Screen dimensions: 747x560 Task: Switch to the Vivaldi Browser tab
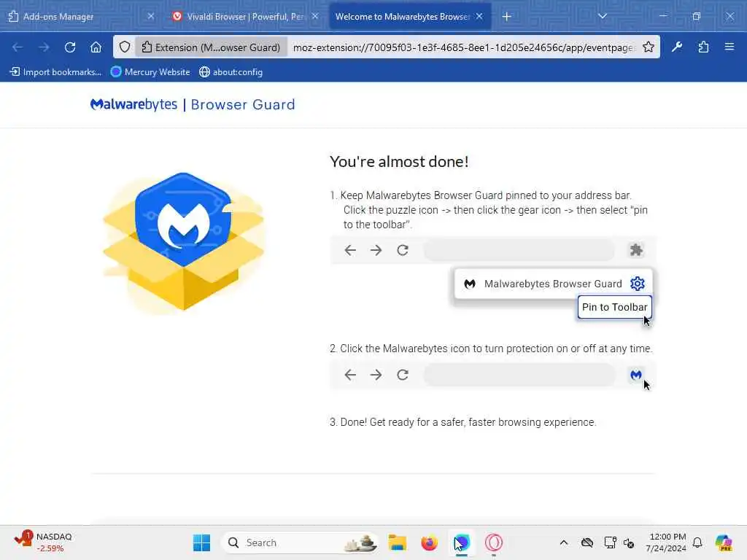(x=245, y=16)
